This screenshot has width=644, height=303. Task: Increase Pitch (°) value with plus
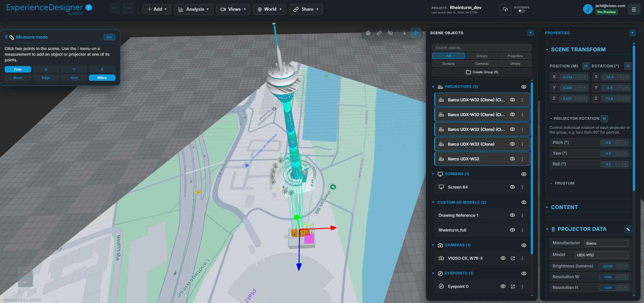(x=625, y=143)
